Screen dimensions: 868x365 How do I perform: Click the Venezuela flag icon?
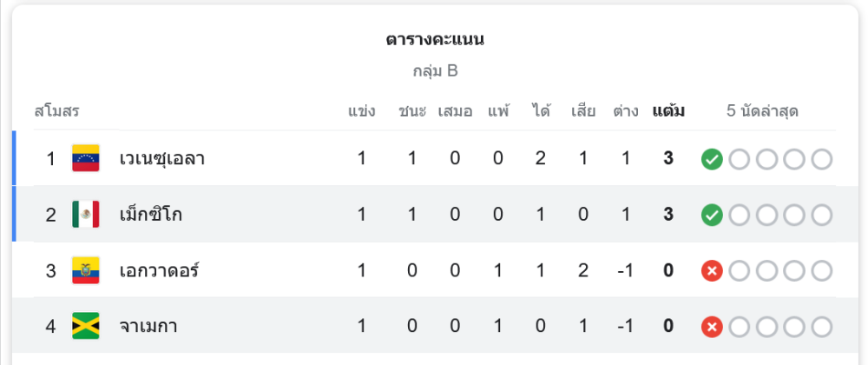click(86, 158)
